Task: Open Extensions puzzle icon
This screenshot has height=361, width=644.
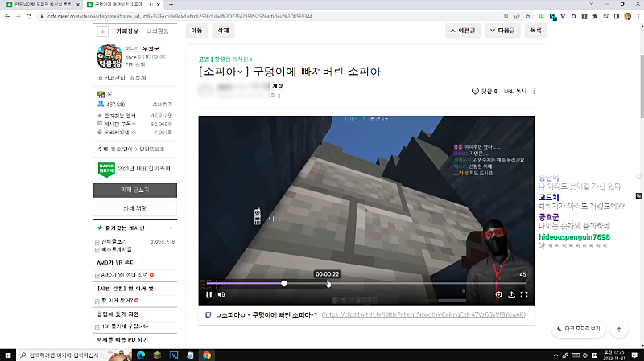Action: click(595, 16)
